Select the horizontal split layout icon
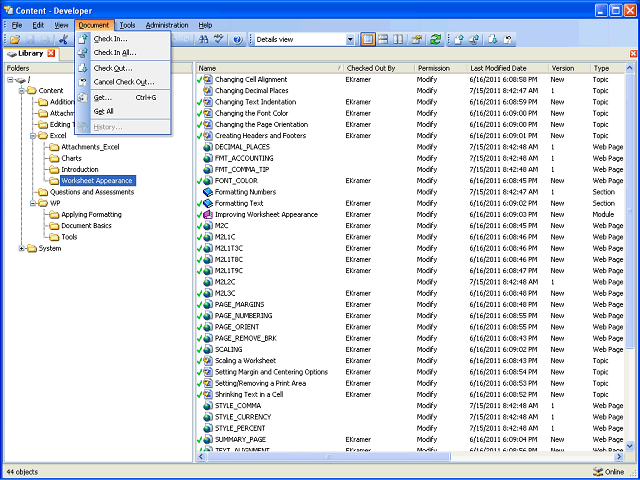 [x=383, y=40]
